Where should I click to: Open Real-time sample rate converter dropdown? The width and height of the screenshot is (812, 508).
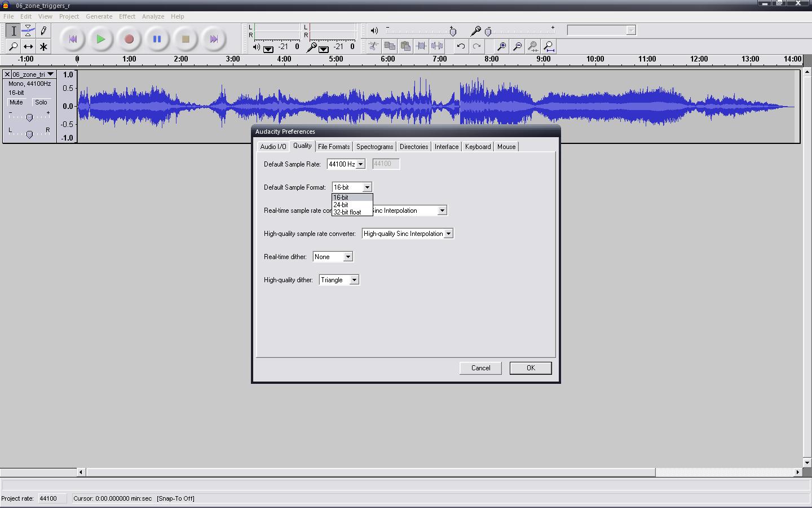tap(442, 211)
